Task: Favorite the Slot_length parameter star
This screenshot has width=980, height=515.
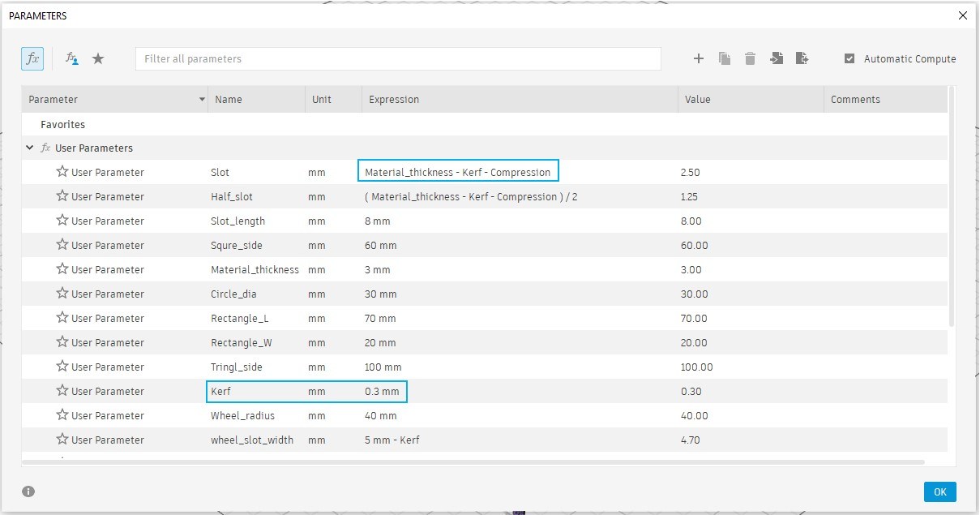Action: coord(62,221)
